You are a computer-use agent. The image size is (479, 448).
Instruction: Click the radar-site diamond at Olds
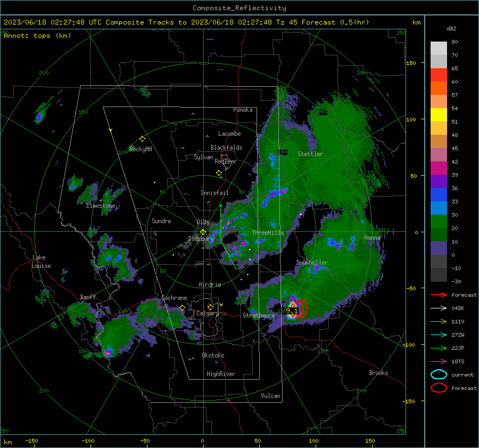[x=203, y=232]
